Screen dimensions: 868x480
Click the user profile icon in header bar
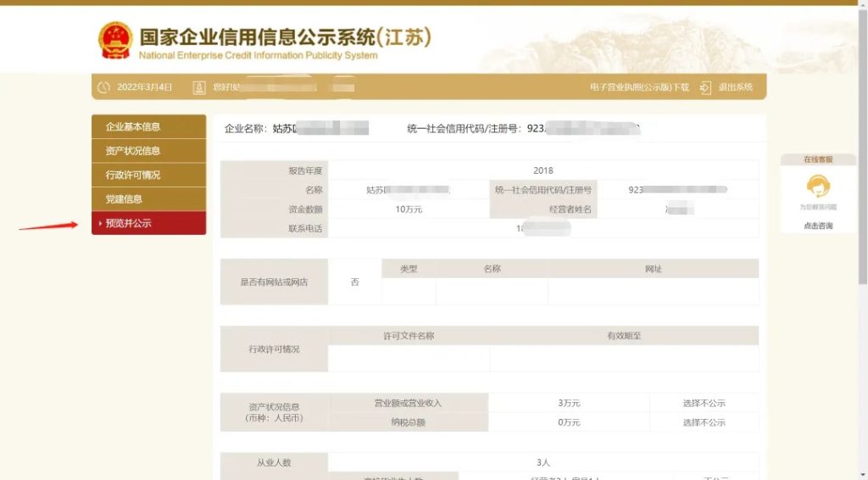pos(199,87)
